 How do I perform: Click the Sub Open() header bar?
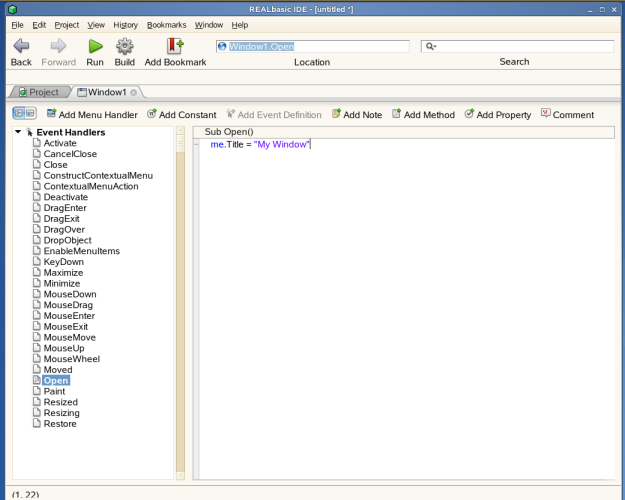pos(403,132)
